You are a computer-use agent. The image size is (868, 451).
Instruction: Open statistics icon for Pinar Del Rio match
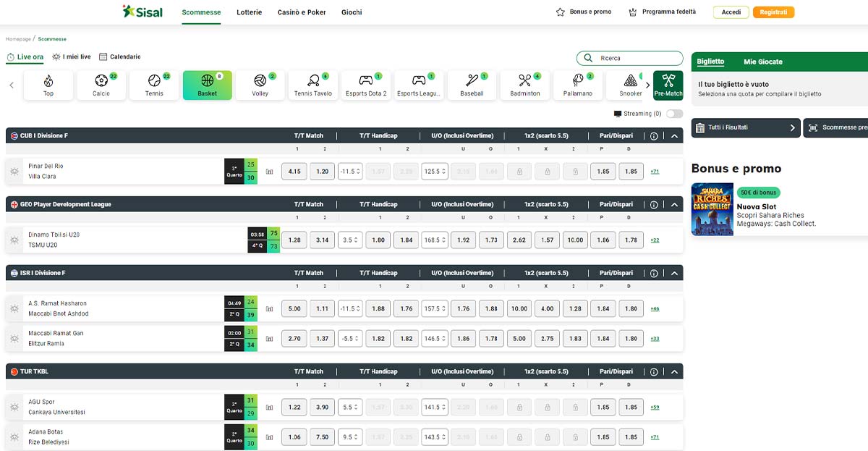270,172
